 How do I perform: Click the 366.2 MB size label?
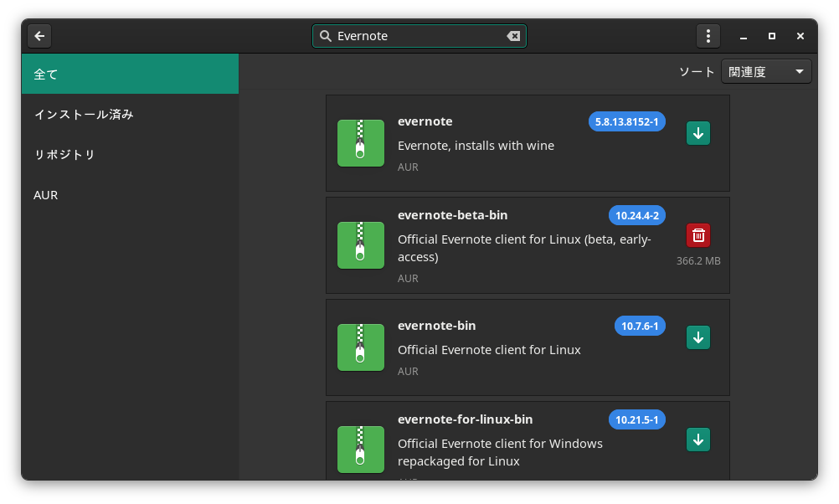tap(698, 261)
